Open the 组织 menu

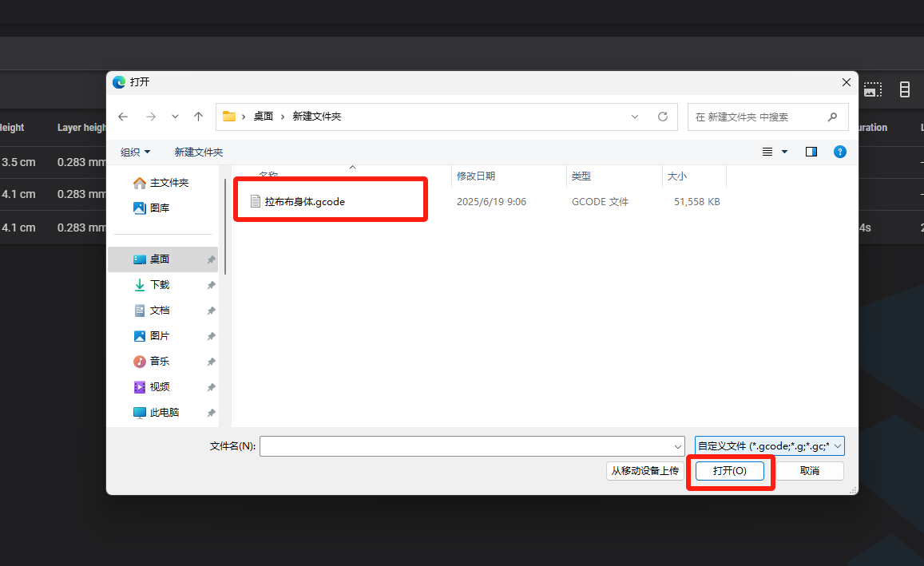(135, 152)
